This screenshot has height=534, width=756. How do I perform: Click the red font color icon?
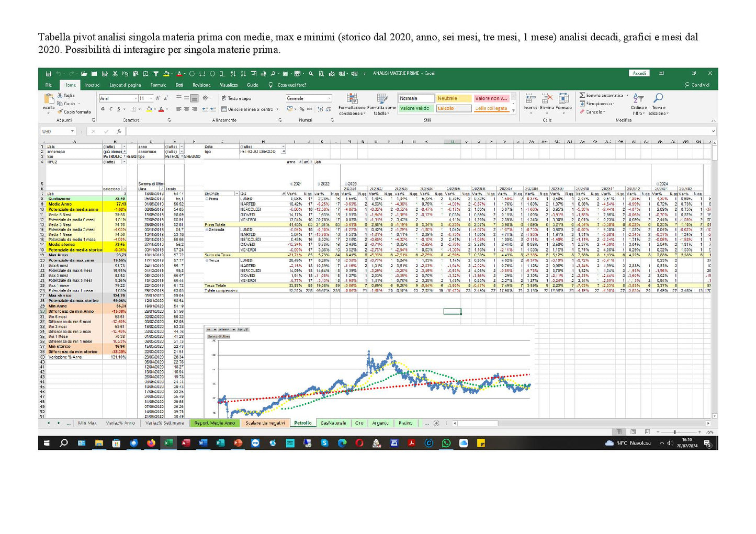point(161,109)
